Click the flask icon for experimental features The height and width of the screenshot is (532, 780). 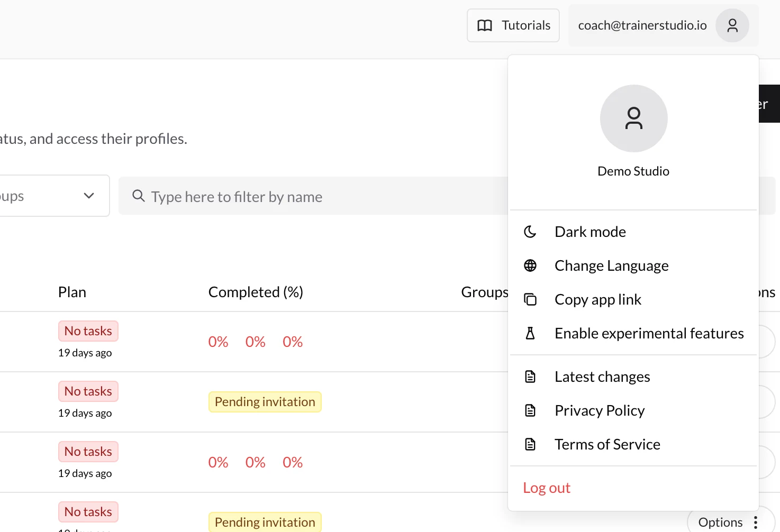530,333
